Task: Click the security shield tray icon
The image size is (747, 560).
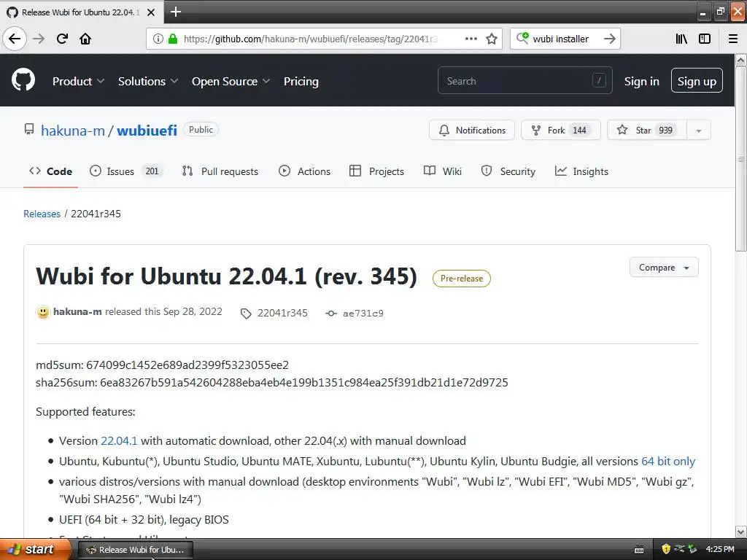Action: coord(666,549)
